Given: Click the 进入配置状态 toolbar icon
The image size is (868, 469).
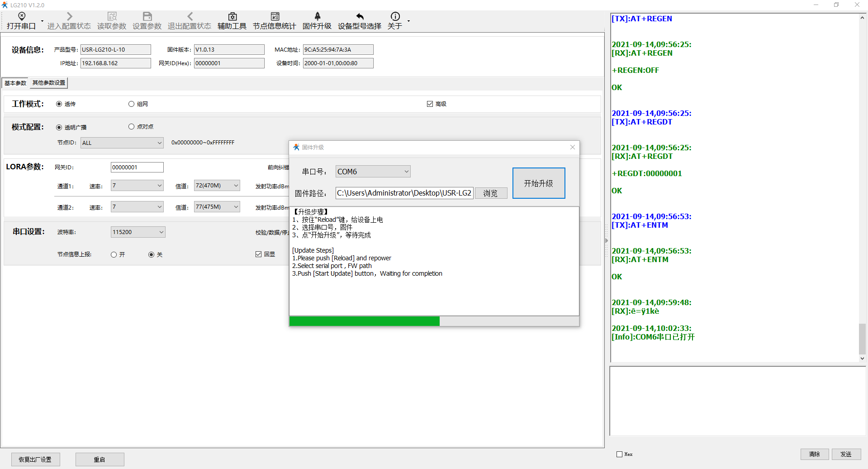Looking at the screenshot, I should (x=69, y=17).
